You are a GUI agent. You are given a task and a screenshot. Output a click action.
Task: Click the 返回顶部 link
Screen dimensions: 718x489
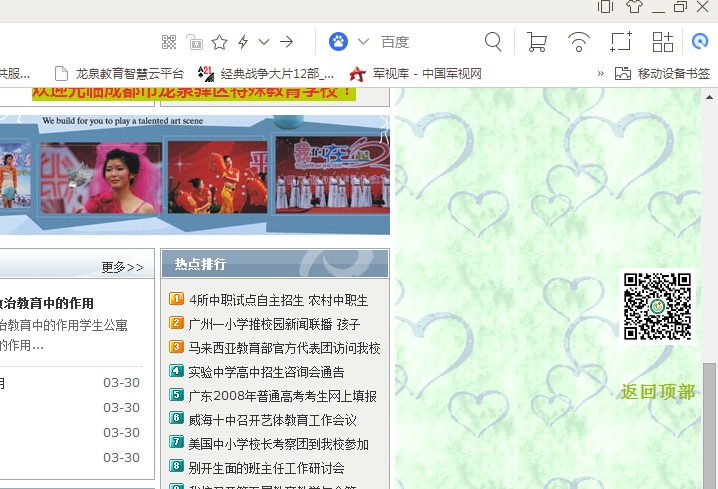pyautogui.click(x=657, y=391)
